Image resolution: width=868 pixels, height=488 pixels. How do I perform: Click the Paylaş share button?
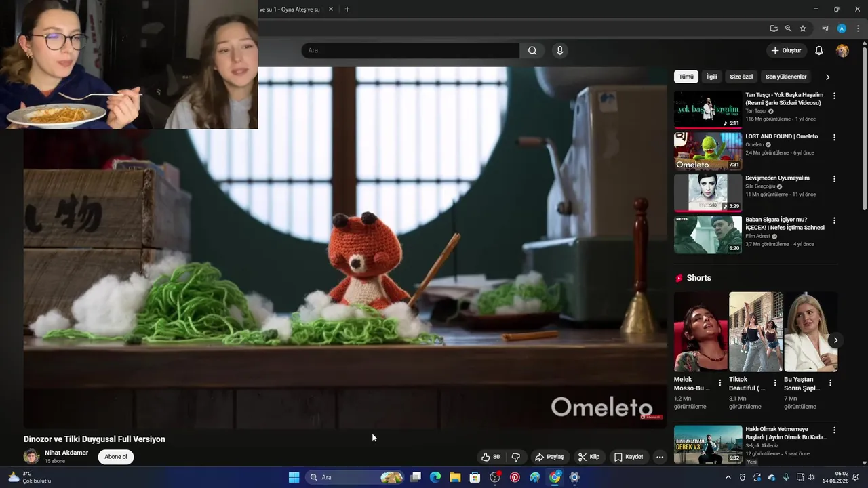[550, 457]
